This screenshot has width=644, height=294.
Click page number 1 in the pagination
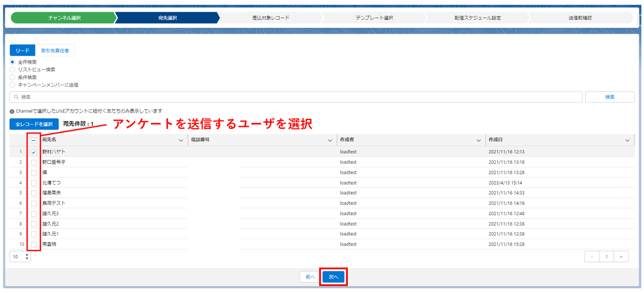tap(606, 256)
